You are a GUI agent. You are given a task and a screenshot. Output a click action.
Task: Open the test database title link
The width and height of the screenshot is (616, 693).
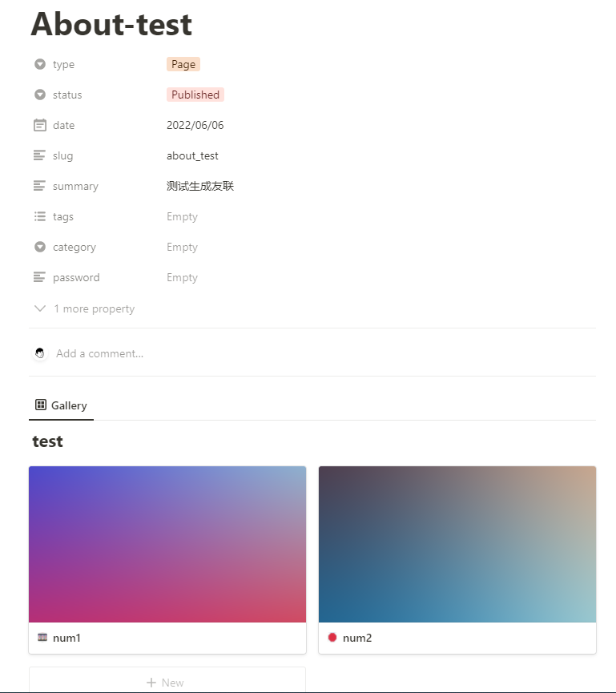point(48,441)
